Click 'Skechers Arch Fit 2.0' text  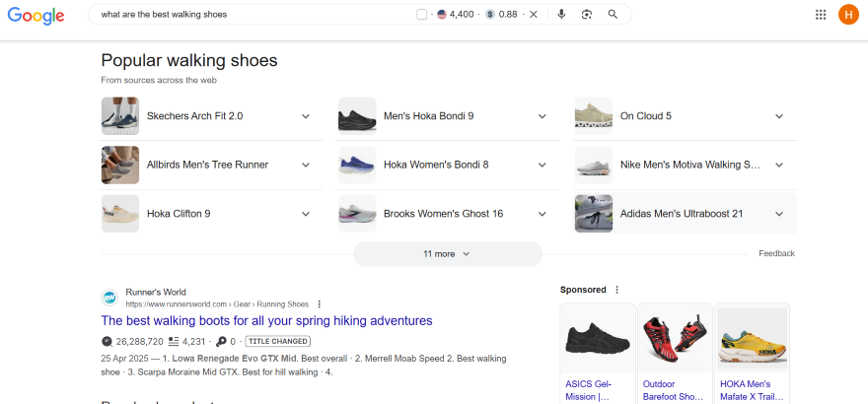coord(195,116)
